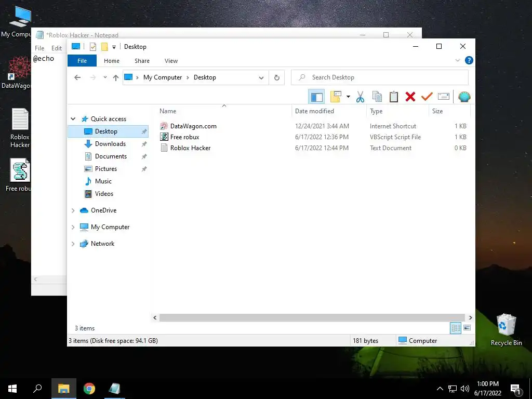This screenshot has width=532, height=399.
Task: Sort files by Type column
Action: coord(376,111)
